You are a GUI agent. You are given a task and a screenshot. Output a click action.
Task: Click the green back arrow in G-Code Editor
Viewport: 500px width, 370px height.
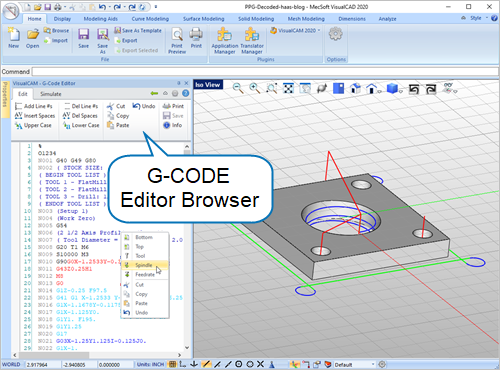154,93
